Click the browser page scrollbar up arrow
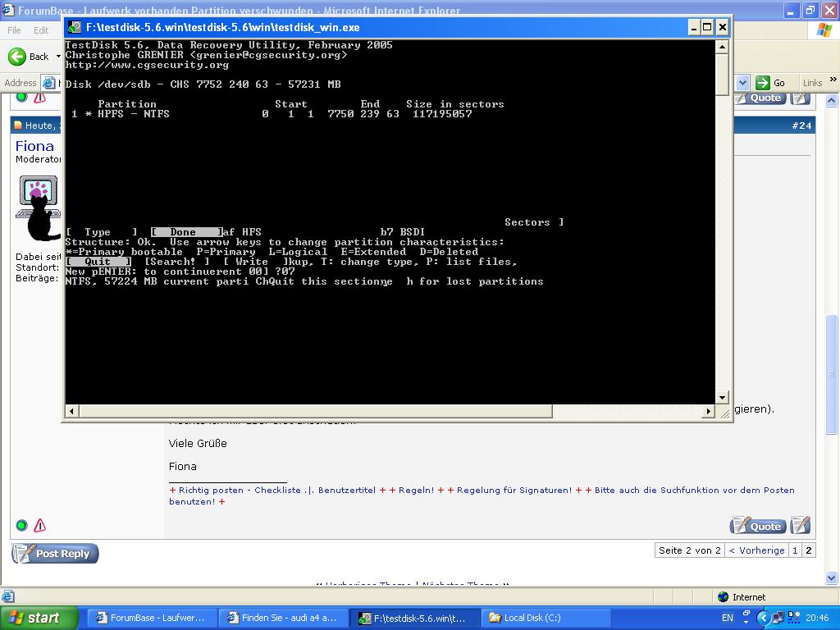This screenshot has width=840, height=630. (832, 100)
